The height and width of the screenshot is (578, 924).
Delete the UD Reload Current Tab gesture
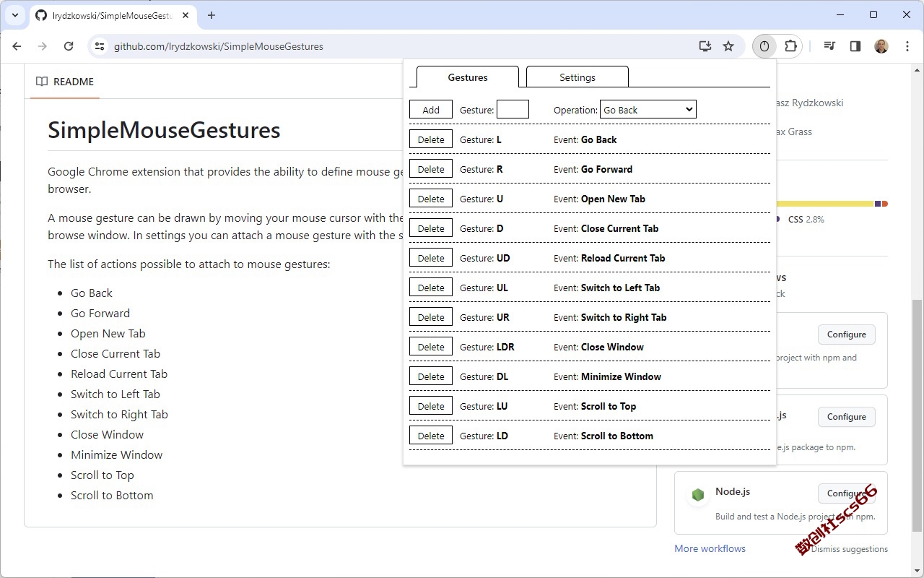pyautogui.click(x=431, y=258)
